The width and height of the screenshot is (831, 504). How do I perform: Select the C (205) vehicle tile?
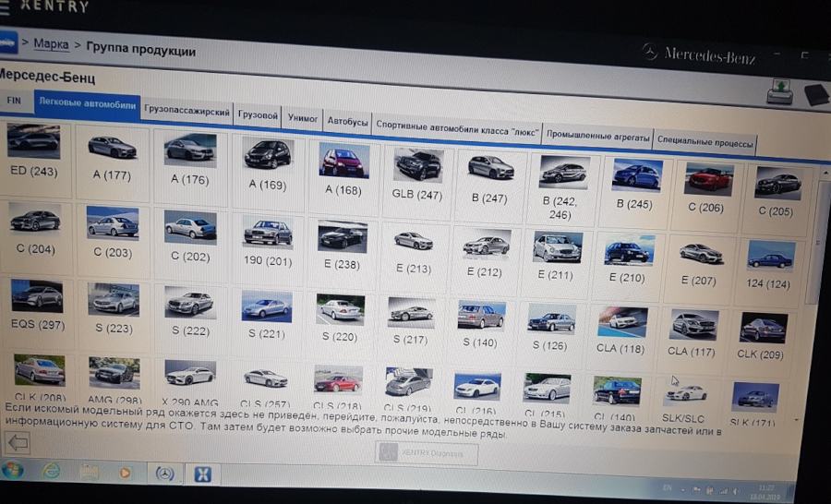click(x=777, y=191)
